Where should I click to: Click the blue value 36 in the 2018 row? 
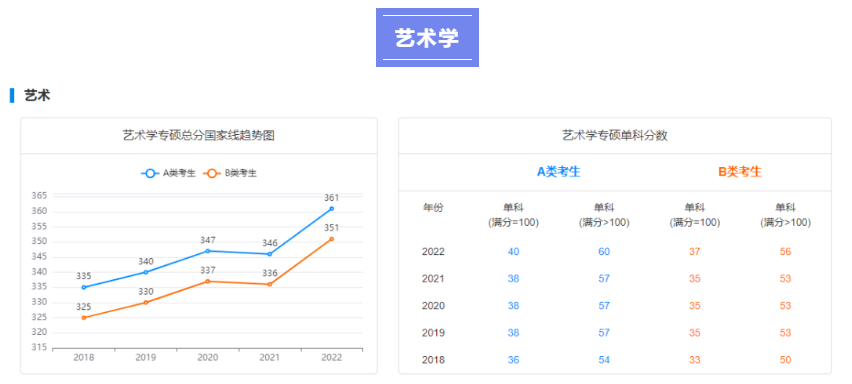pos(513,360)
